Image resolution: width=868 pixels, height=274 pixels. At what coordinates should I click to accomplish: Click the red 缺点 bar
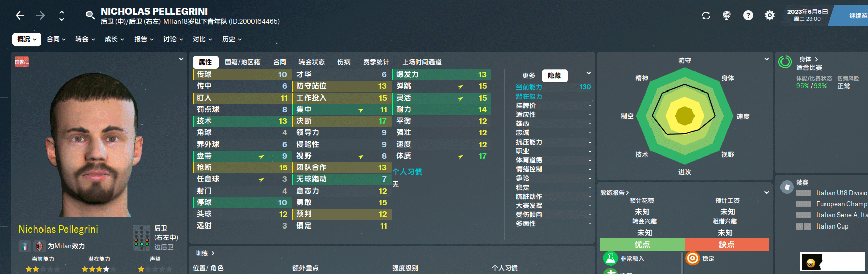[x=727, y=244]
